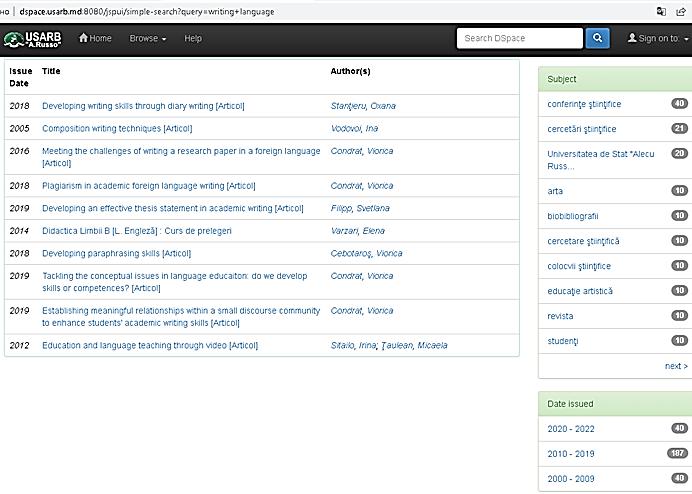Image resolution: width=692 pixels, height=494 pixels.
Task: Show next subjects with 'next >' link
Action: (x=675, y=366)
